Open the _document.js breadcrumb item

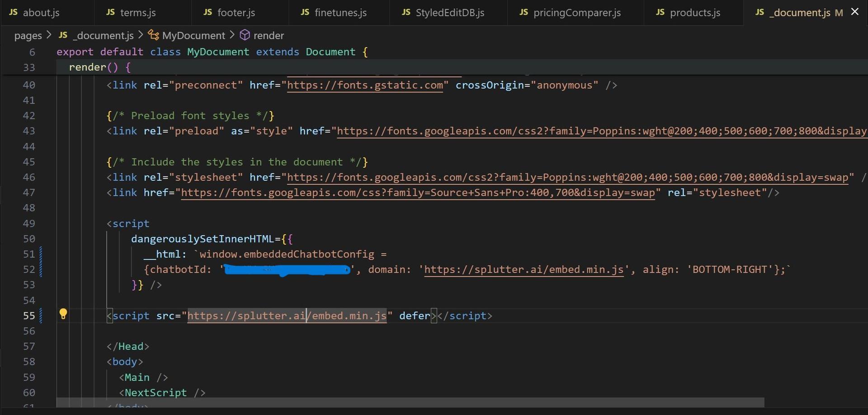click(103, 35)
